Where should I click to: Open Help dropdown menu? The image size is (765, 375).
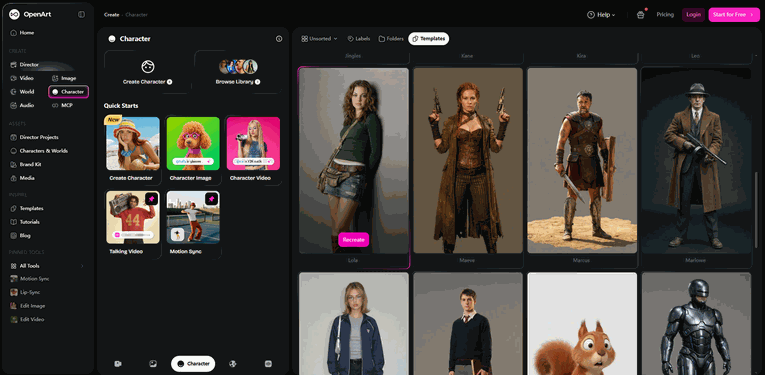tap(601, 15)
